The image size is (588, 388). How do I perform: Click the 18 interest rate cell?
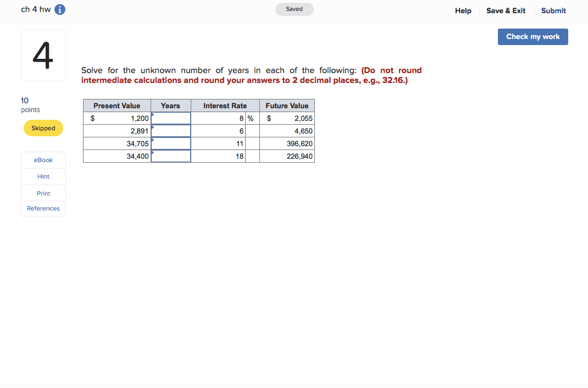coord(218,156)
